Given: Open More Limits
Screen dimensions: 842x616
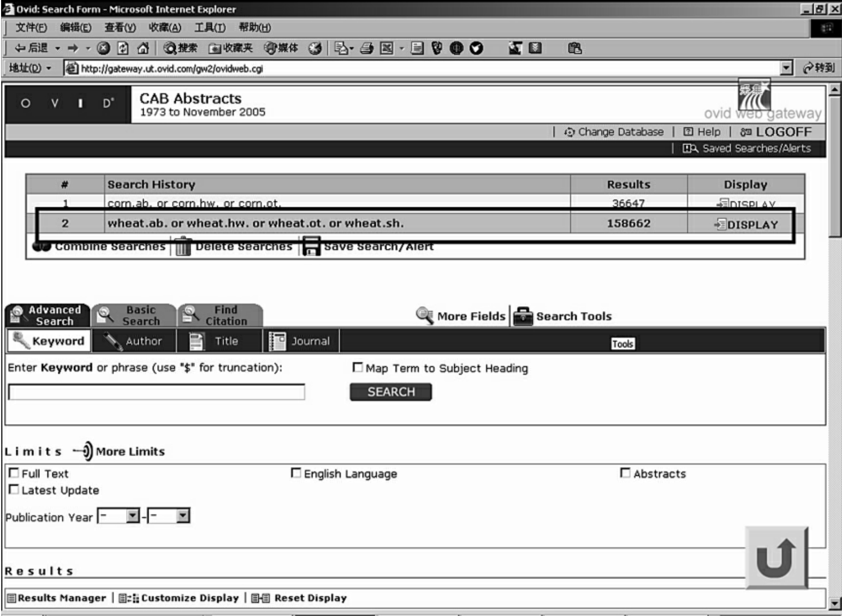Looking at the screenshot, I should tap(119, 451).
